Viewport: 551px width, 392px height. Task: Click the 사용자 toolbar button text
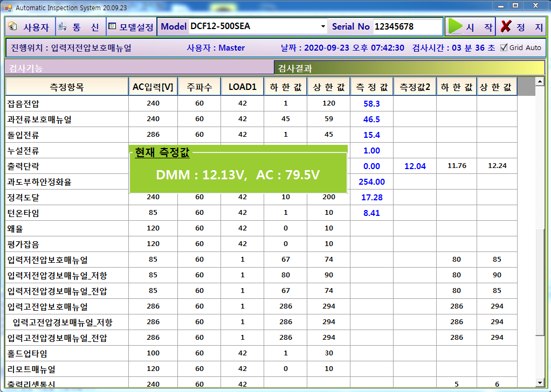pyautogui.click(x=36, y=27)
